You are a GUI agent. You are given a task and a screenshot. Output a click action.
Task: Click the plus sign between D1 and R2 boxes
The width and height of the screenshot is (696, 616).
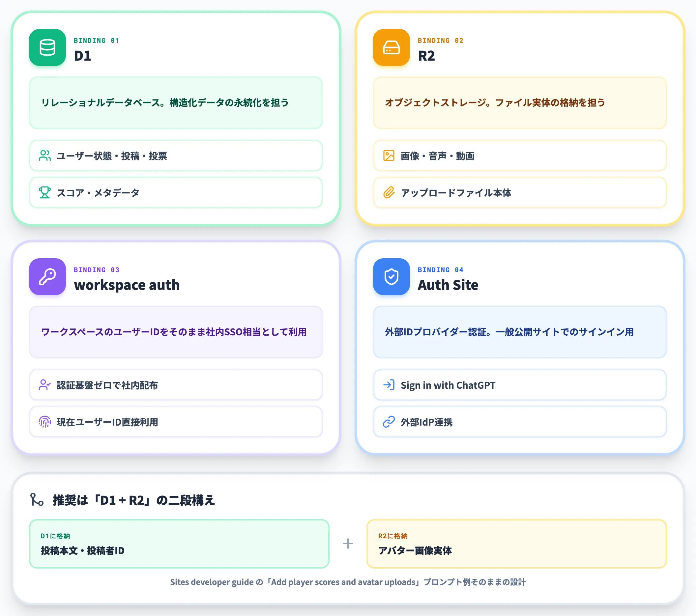(348, 544)
